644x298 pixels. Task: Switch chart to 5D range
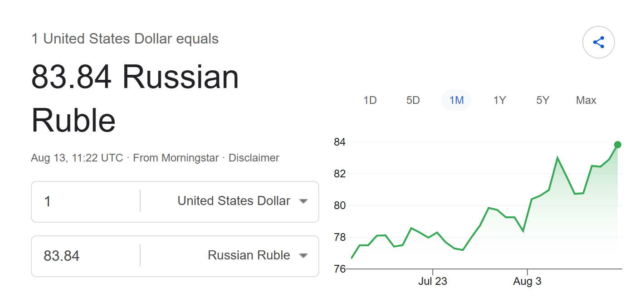413,100
